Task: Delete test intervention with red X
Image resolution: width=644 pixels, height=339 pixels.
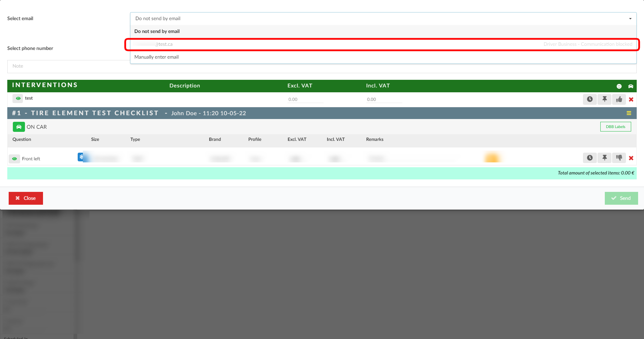Action: tap(631, 100)
